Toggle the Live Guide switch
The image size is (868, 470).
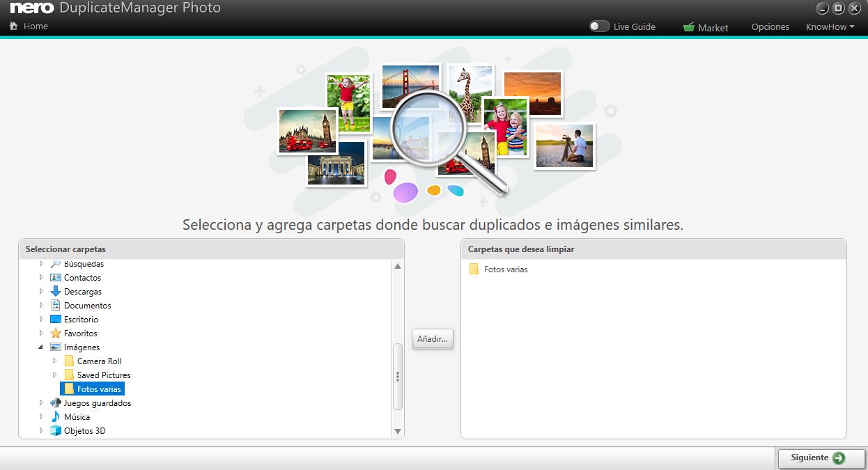[598, 26]
